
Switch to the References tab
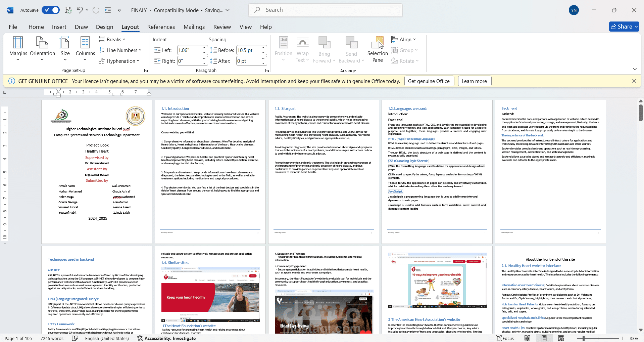click(x=161, y=27)
